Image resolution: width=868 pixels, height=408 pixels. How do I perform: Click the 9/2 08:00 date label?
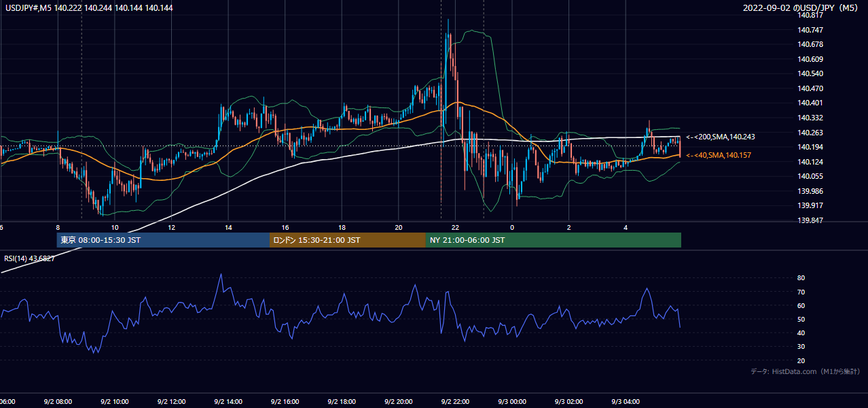(x=57, y=402)
